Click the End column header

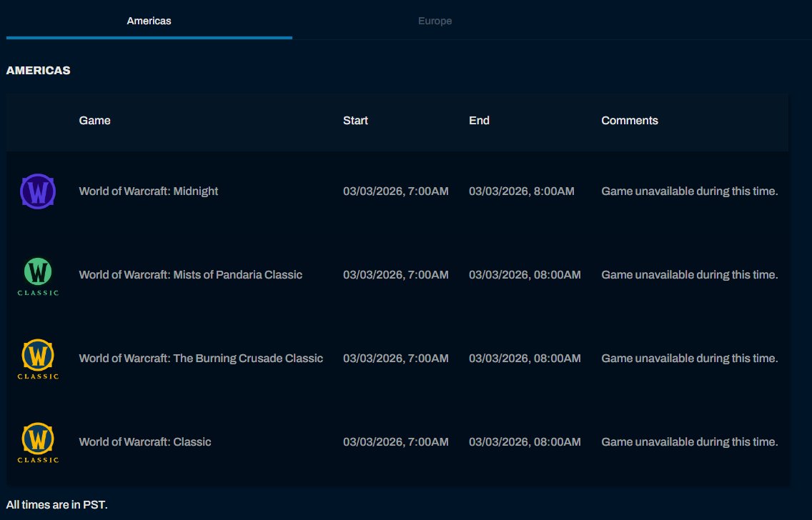(479, 121)
